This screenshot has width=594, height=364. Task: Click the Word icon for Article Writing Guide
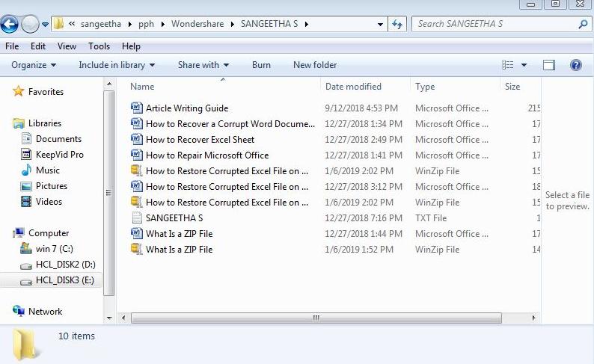coord(136,108)
